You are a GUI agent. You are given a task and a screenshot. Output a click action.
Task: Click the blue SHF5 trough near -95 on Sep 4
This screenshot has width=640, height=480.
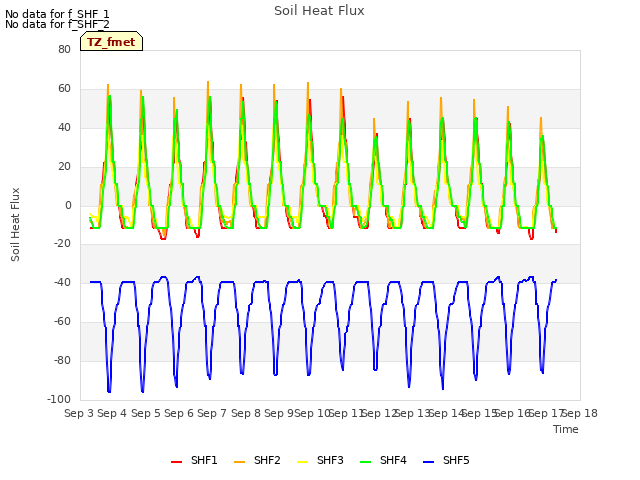109,392
